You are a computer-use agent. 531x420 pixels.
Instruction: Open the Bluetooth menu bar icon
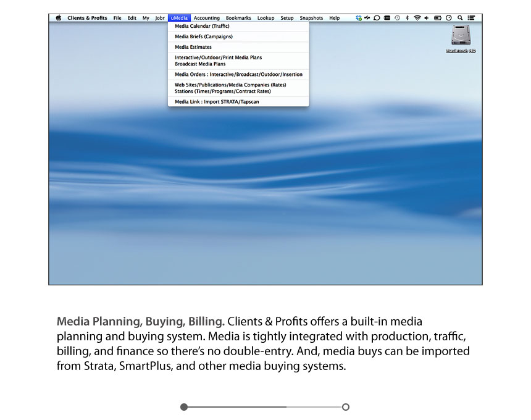[407, 18]
